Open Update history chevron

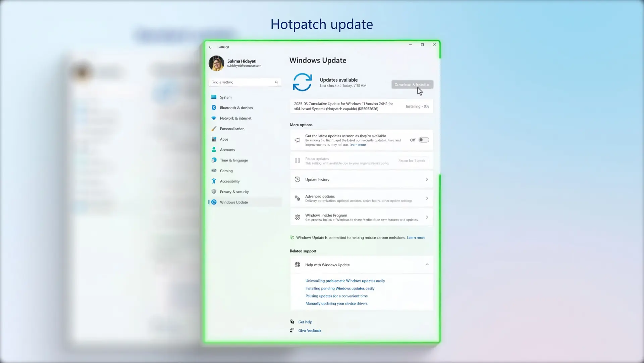427,180
